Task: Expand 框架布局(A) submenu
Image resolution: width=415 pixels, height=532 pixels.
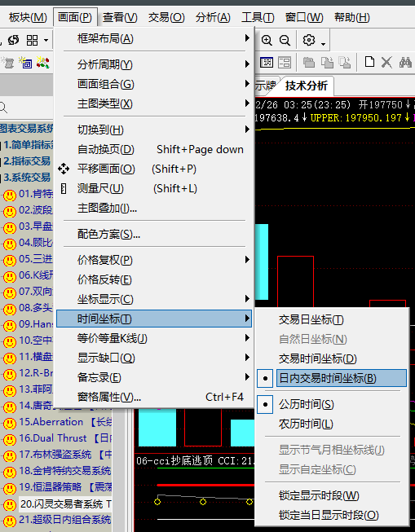Action: pyautogui.click(x=154, y=38)
